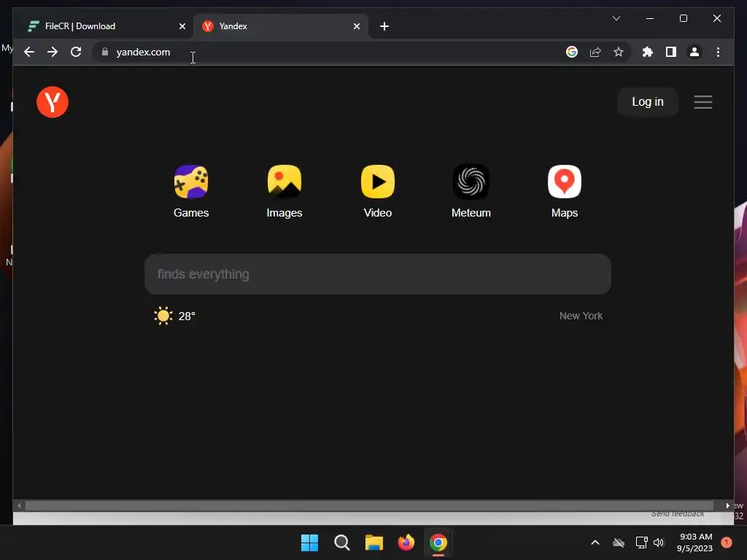Open the taskbar clock and date
Screen dimensions: 747x560
[x=694, y=542]
